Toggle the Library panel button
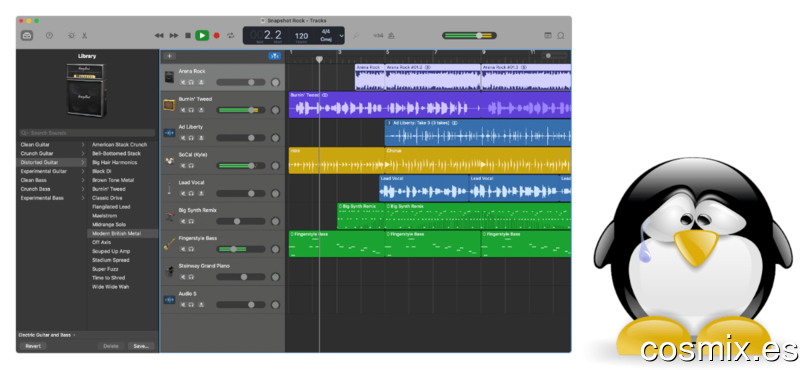Viewport: 800px width, 370px height. pos(27,36)
